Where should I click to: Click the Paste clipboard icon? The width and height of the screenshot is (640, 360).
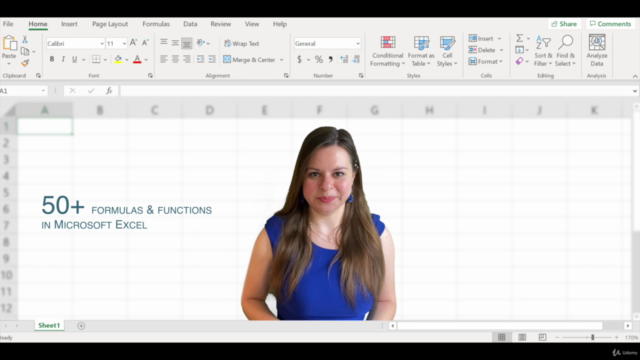pos(9,43)
